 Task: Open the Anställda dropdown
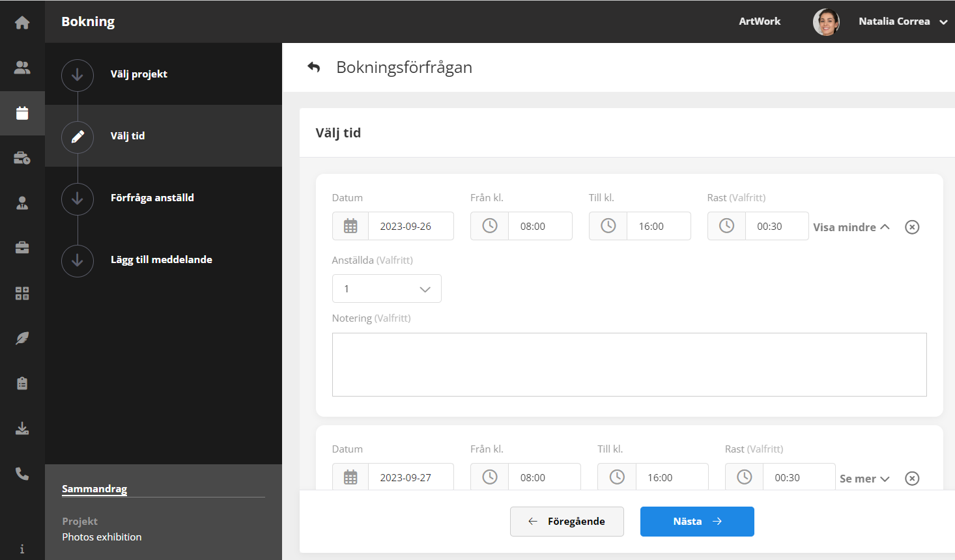[x=386, y=288]
